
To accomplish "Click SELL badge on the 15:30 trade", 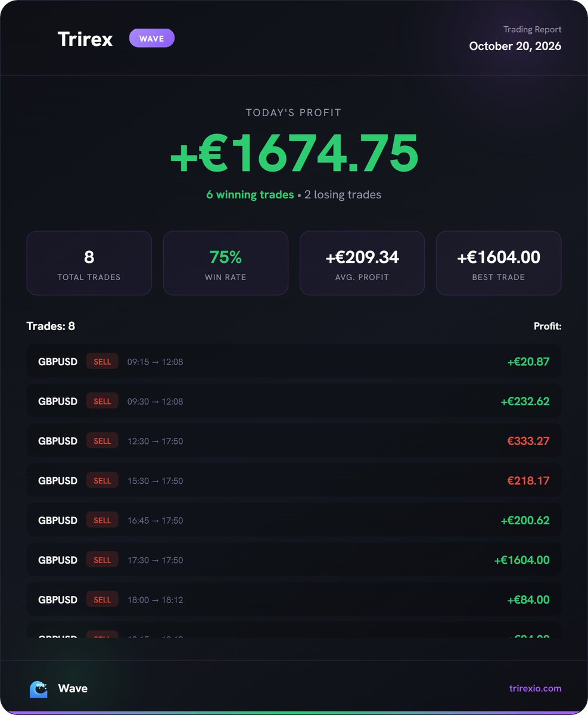I will click(102, 480).
